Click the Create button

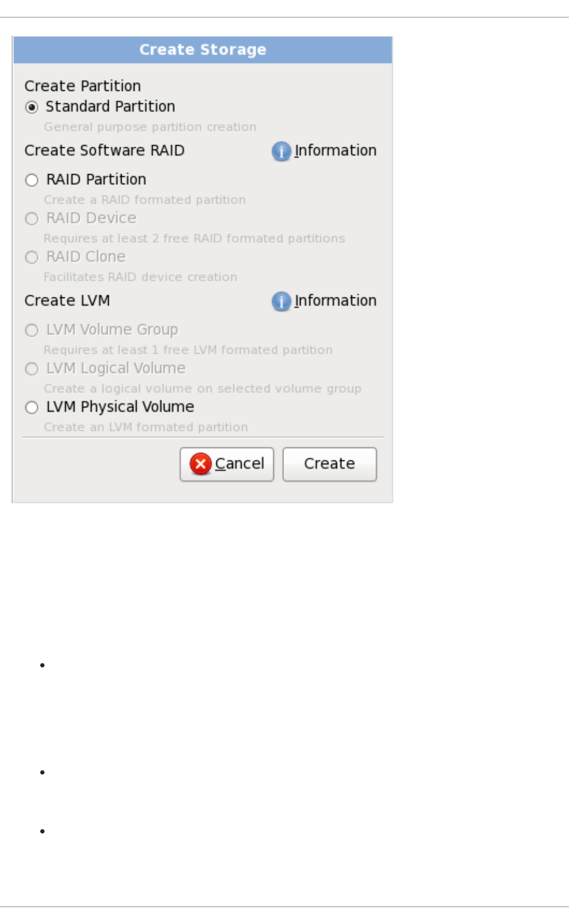point(330,464)
